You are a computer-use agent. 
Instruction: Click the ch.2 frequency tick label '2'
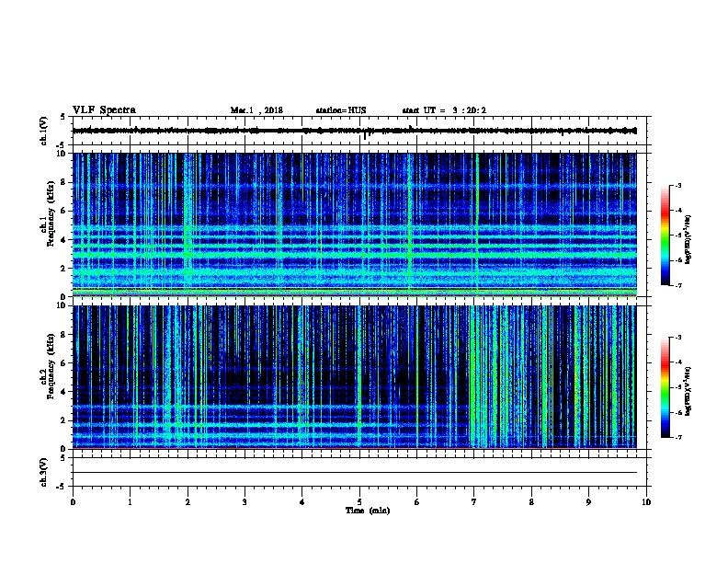[x=63, y=420]
